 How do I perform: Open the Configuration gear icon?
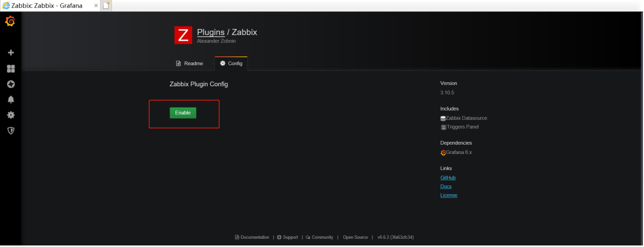(x=10, y=115)
